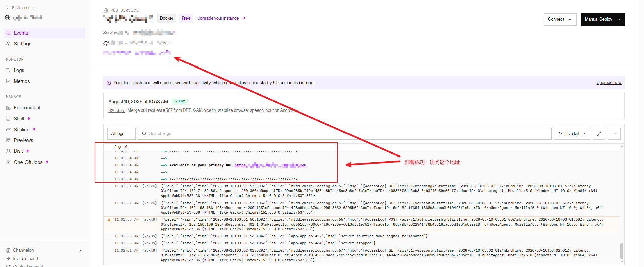644x267 pixels.
Task: Click the Changelog icon
Action: point(8,250)
